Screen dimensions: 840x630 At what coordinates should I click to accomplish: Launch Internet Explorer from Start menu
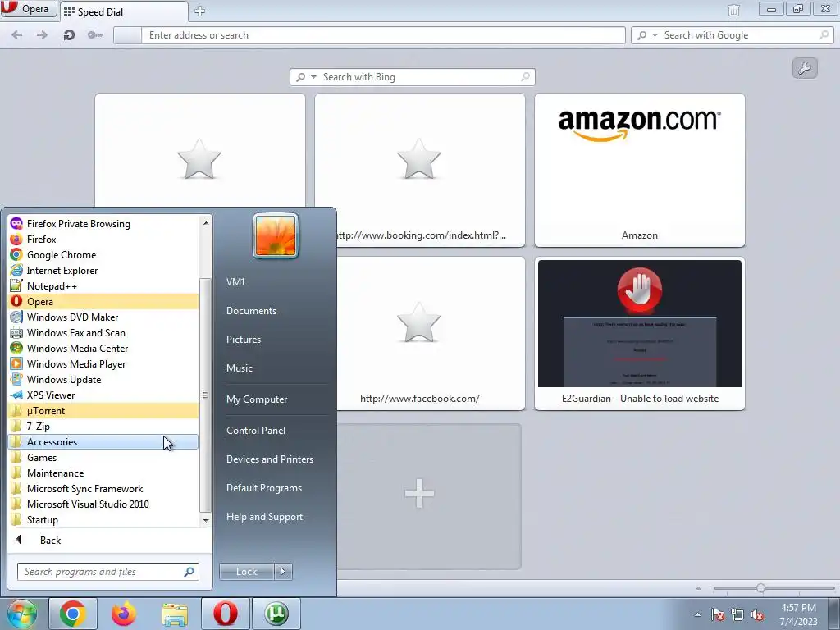103,271
